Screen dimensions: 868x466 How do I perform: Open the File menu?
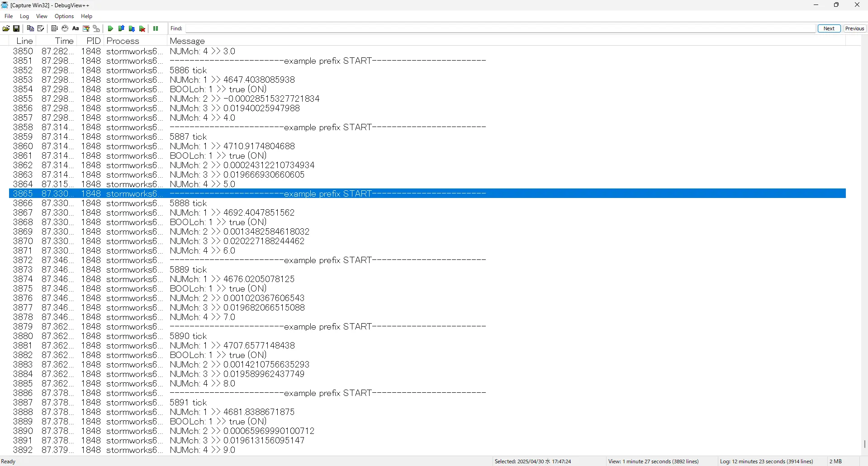click(9, 16)
